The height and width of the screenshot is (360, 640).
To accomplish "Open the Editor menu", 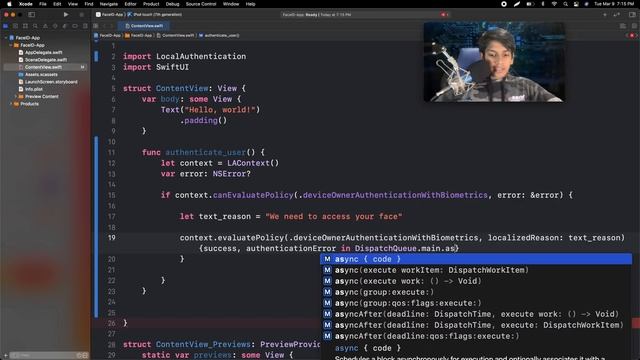I will pyautogui.click(x=130, y=4).
